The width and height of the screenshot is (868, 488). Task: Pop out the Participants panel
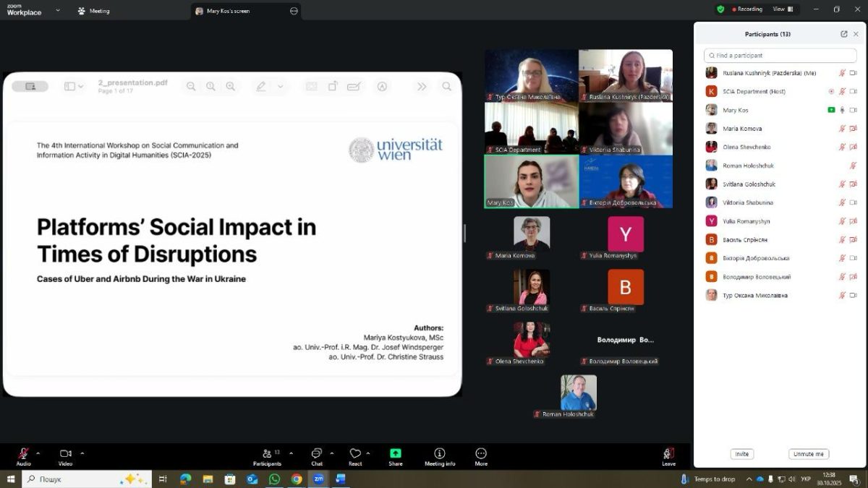pyautogui.click(x=843, y=34)
